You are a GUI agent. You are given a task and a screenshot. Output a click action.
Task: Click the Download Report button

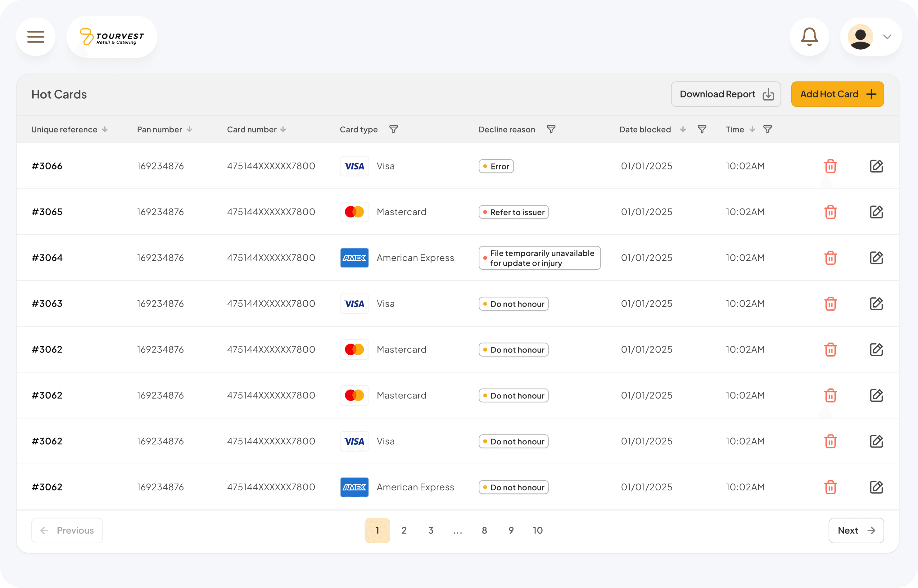click(x=726, y=94)
